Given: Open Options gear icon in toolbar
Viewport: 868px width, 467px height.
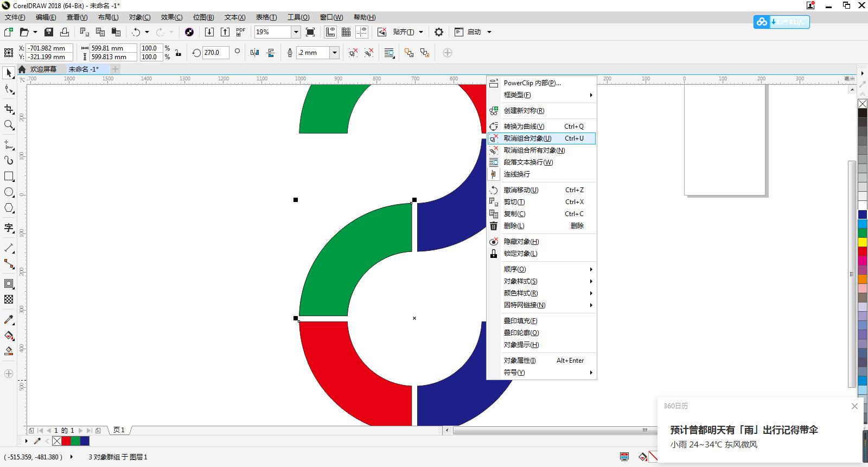Looking at the screenshot, I should click(x=439, y=32).
